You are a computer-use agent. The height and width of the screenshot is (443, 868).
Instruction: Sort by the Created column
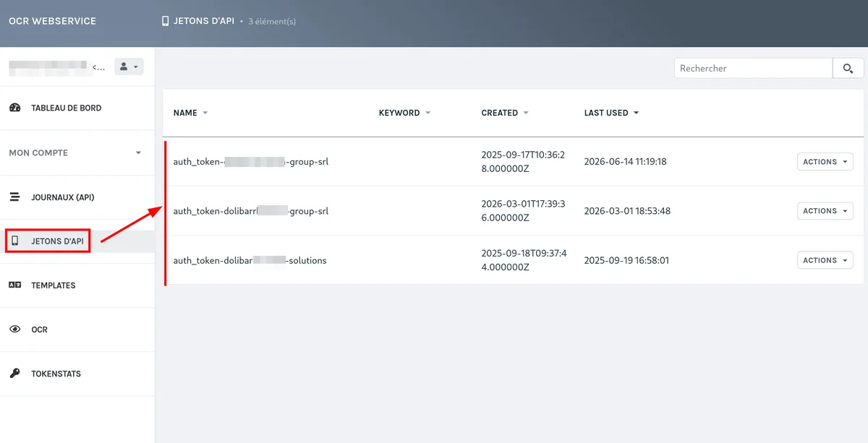504,113
